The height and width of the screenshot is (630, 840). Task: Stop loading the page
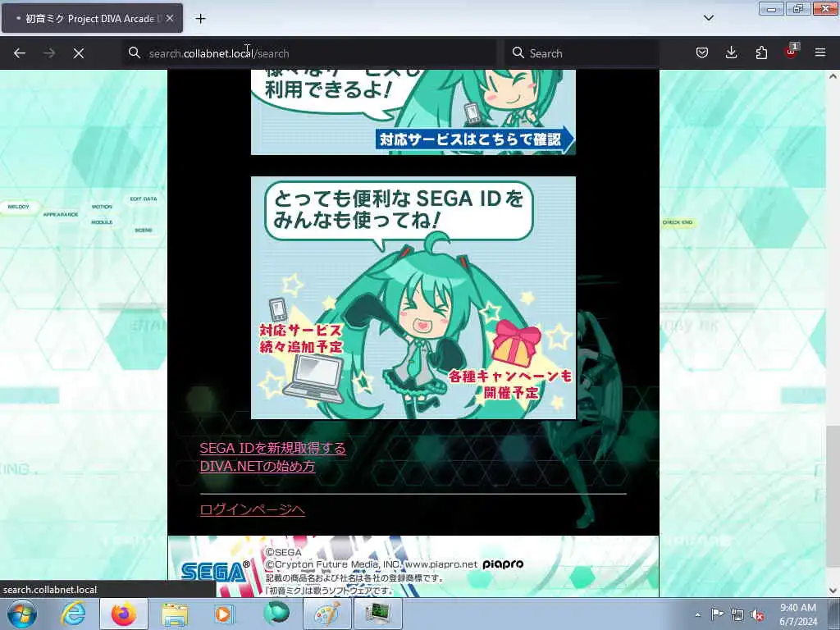point(79,53)
